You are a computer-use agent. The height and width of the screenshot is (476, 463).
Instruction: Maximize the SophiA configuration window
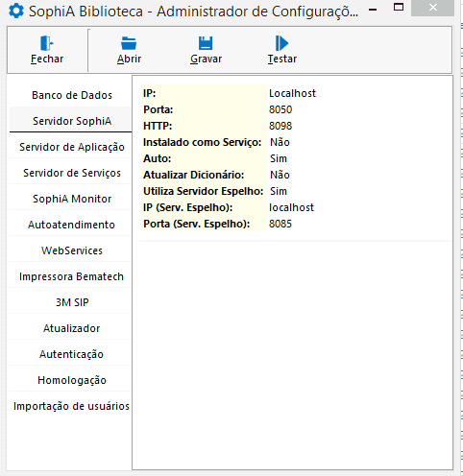pyautogui.click(x=399, y=7)
